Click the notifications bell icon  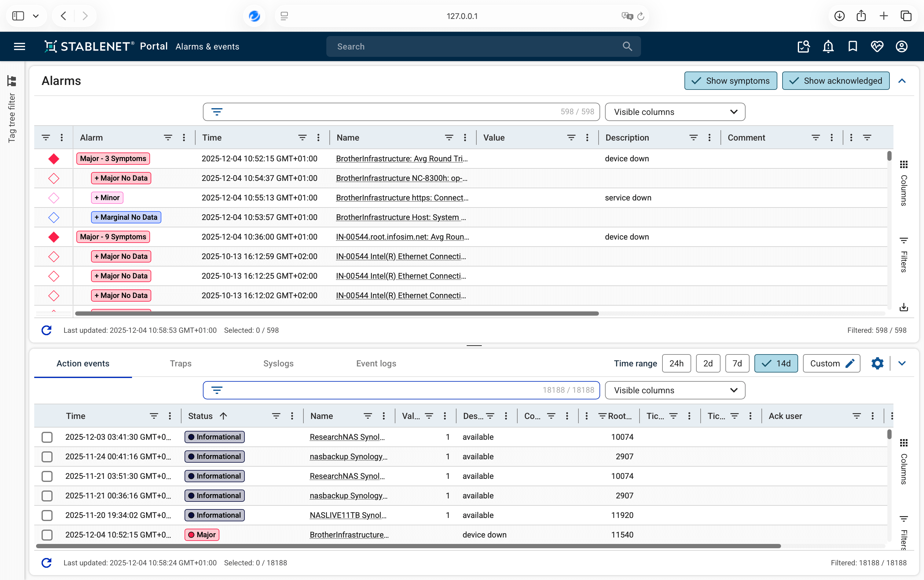pos(828,46)
